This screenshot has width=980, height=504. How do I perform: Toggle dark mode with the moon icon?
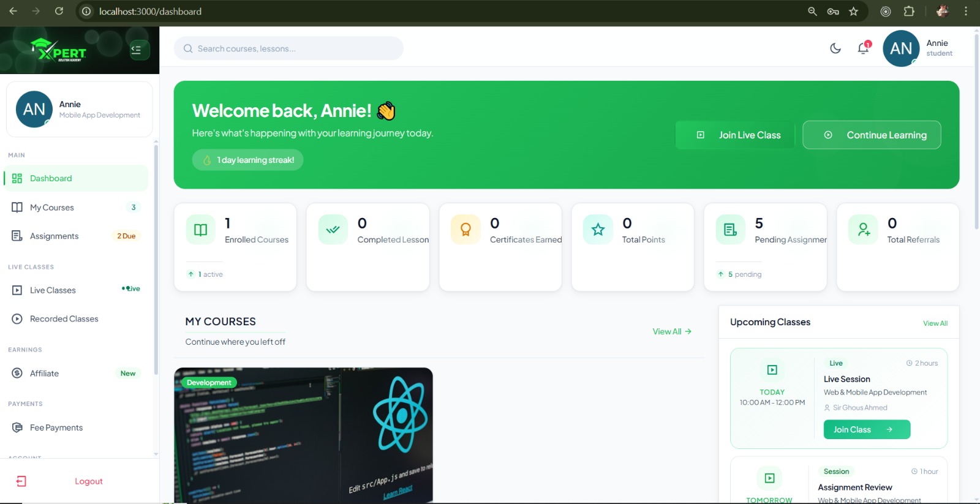835,48
